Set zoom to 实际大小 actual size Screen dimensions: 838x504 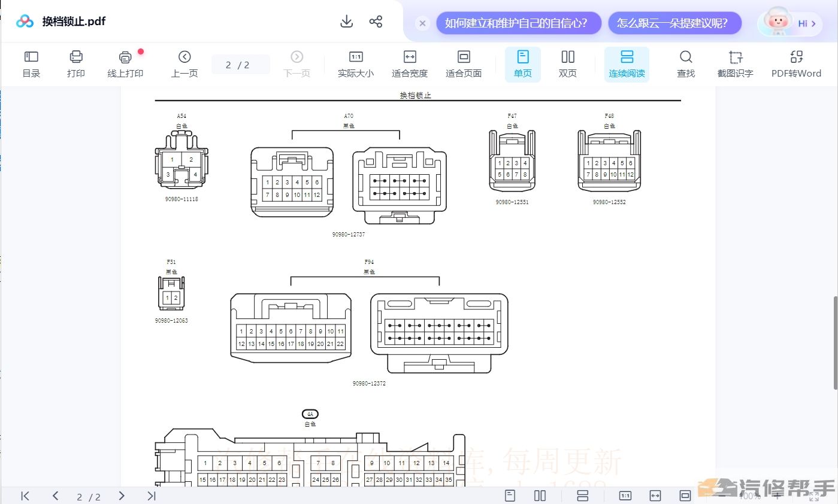pyautogui.click(x=356, y=64)
